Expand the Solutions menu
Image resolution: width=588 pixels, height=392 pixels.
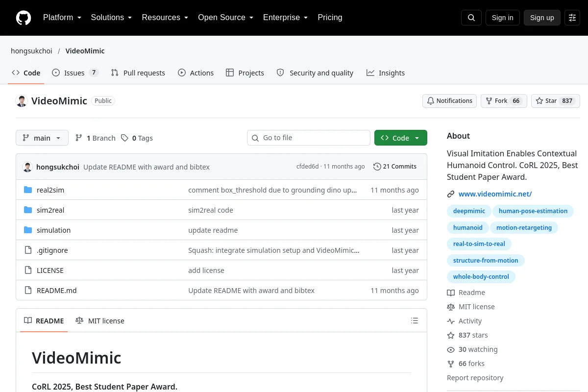(112, 18)
